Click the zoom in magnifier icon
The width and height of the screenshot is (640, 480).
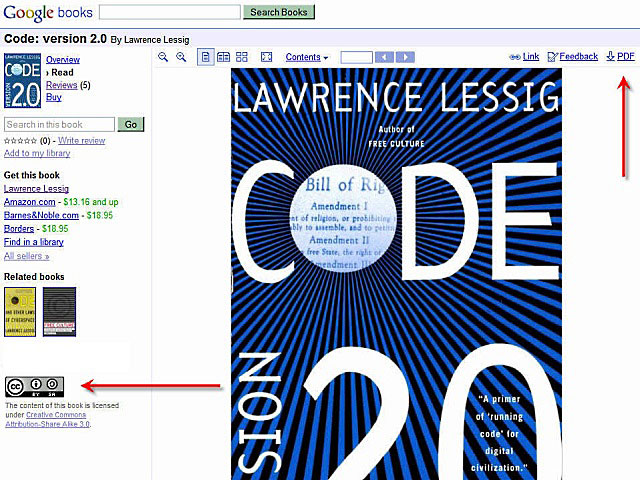(181, 57)
